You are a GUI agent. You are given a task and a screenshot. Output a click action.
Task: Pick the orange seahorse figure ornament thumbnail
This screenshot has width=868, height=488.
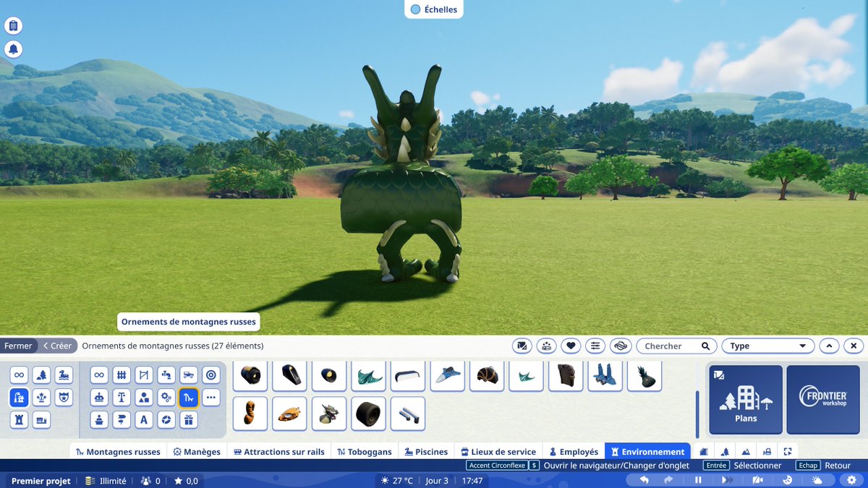click(x=250, y=414)
